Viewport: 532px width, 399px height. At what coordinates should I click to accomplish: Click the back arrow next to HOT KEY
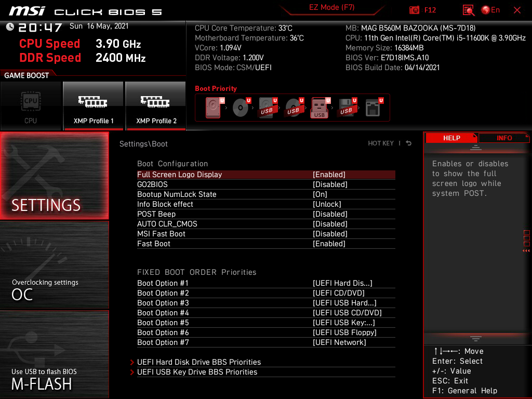409,143
